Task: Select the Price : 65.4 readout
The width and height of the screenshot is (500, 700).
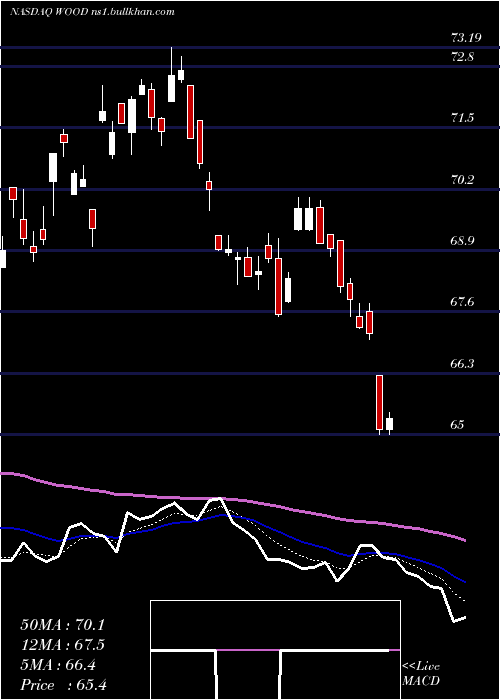Action: (63, 685)
